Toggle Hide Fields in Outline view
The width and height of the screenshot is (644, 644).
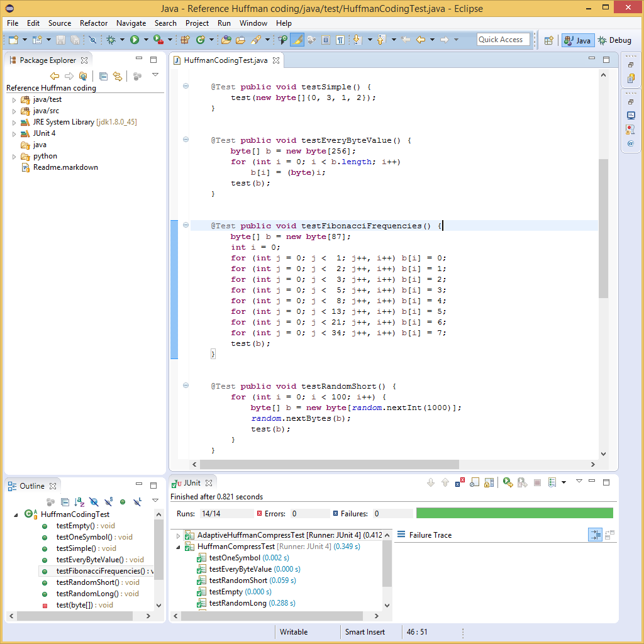[94, 501]
